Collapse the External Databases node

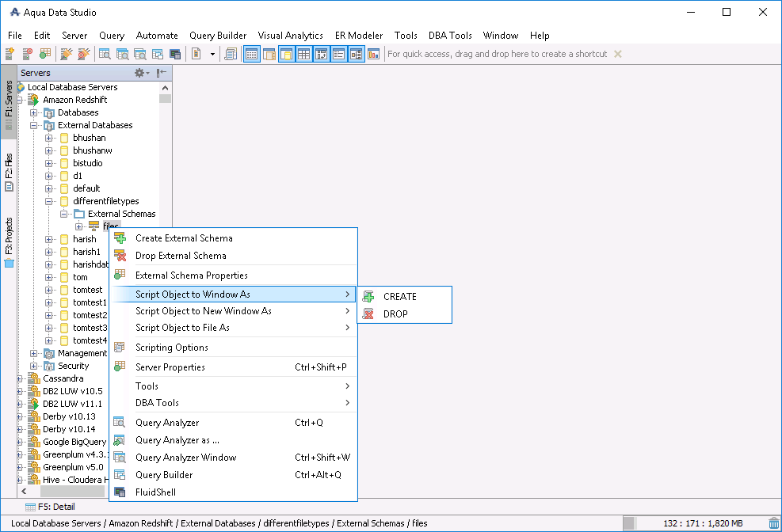pyautogui.click(x=34, y=125)
